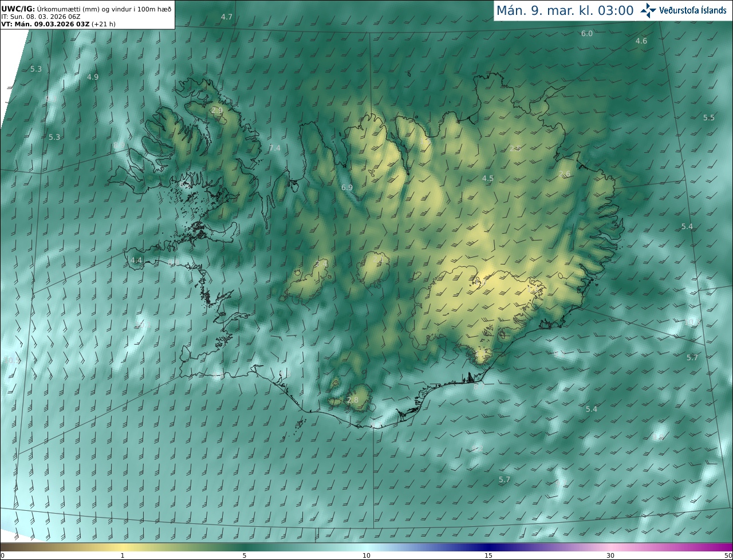733x560 pixels.
Task: Click the 4.7 value on the map
Action: pyautogui.click(x=227, y=17)
